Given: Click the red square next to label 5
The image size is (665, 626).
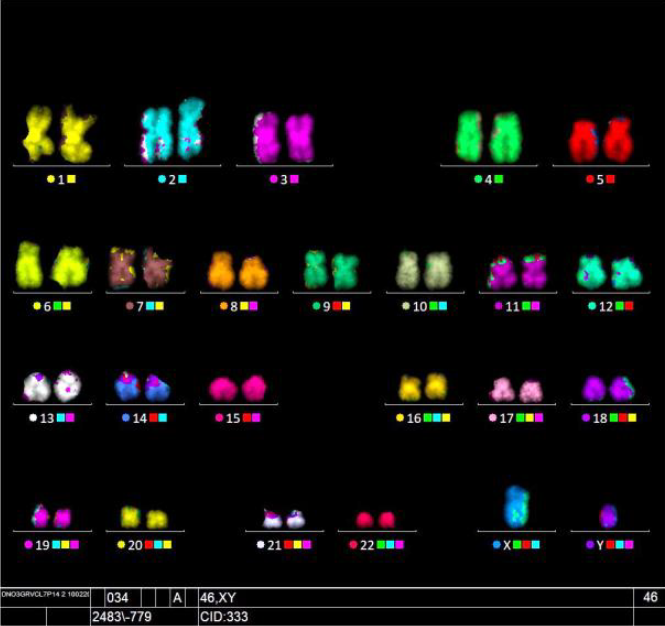Looking at the screenshot, I should pos(610,180).
